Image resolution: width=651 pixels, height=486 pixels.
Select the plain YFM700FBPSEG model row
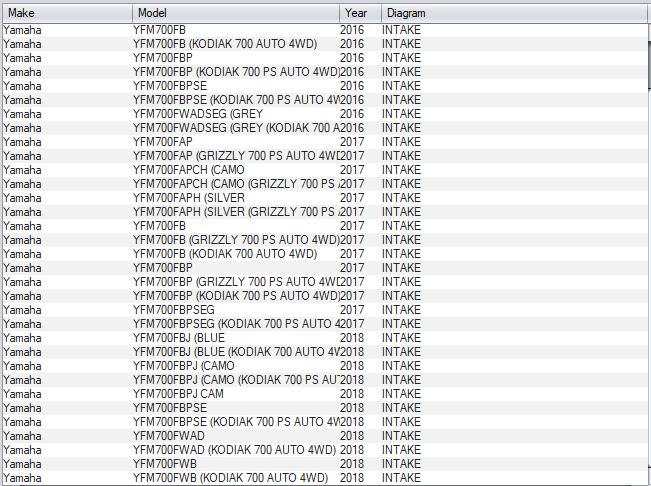pyautogui.click(x=325, y=310)
